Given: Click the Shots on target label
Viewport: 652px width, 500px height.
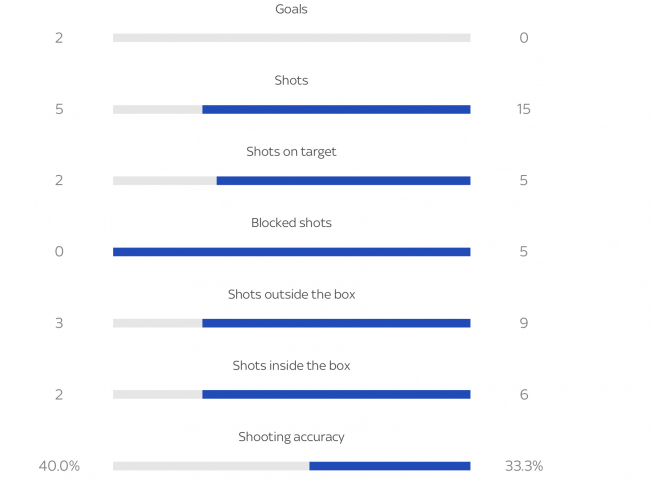Looking at the screenshot, I should tap(291, 152).
